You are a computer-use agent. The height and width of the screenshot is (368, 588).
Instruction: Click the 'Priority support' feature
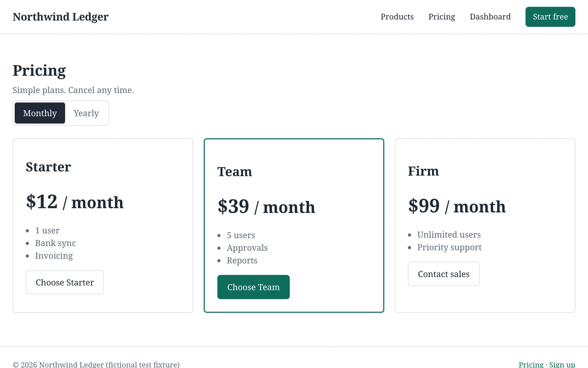[x=449, y=247]
